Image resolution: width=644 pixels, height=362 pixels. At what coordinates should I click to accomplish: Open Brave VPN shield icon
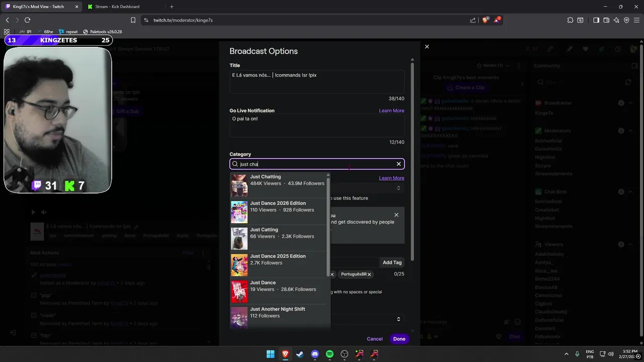point(626,20)
